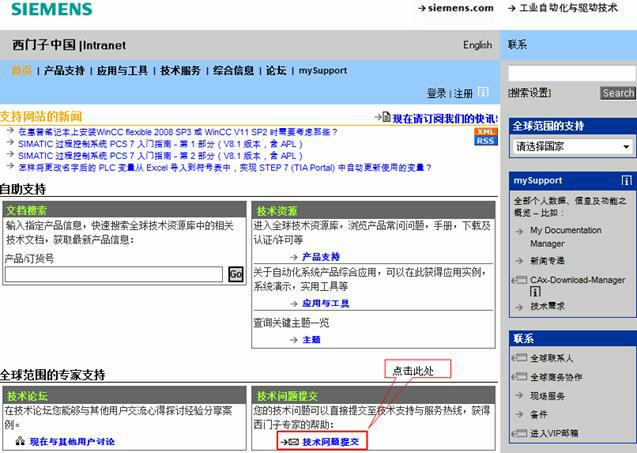Click 联系 in top right header
The width and height of the screenshot is (637, 453).
coord(517,45)
